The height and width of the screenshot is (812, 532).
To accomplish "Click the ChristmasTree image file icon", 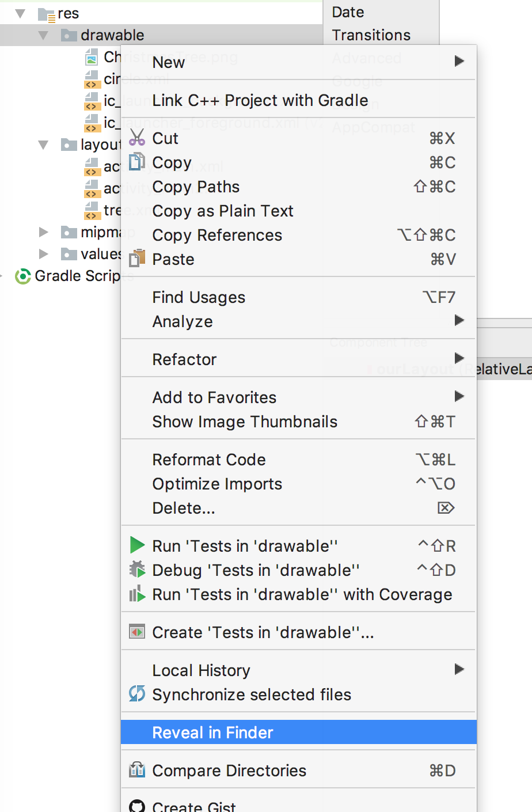I will tap(91, 57).
